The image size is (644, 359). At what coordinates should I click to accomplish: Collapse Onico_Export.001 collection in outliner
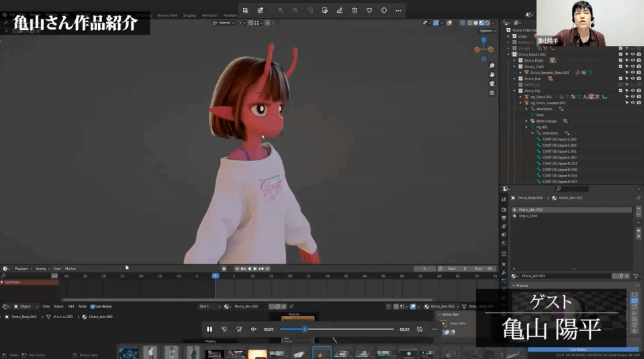pos(508,54)
